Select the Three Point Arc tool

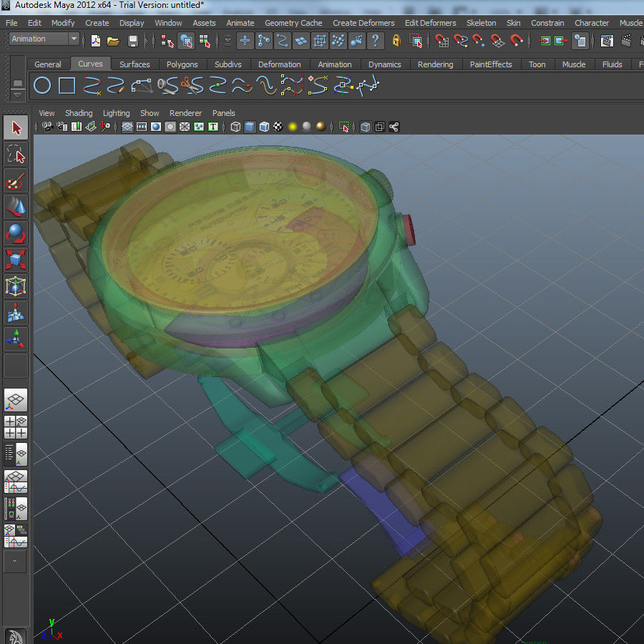click(x=142, y=85)
